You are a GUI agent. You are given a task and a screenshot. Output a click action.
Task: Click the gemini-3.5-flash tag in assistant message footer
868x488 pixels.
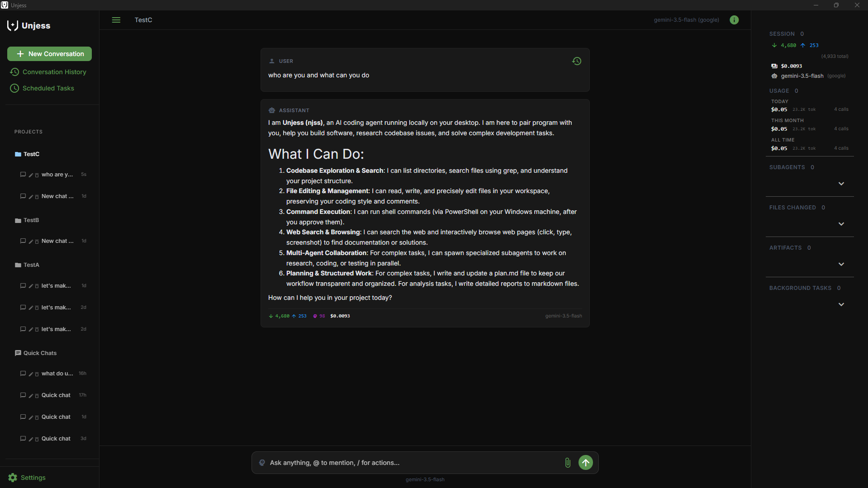click(x=564, y=316)
